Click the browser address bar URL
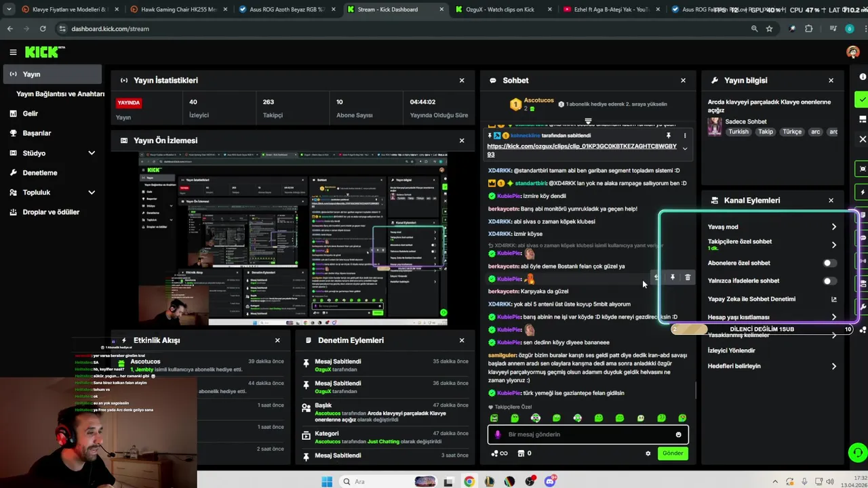 click(x=110, y=28)
